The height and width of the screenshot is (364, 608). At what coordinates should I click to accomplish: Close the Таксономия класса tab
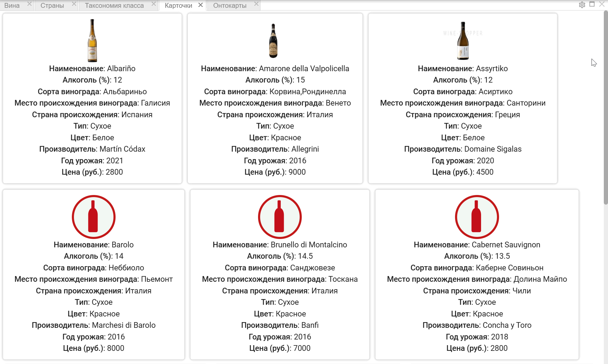pos(154,4)
